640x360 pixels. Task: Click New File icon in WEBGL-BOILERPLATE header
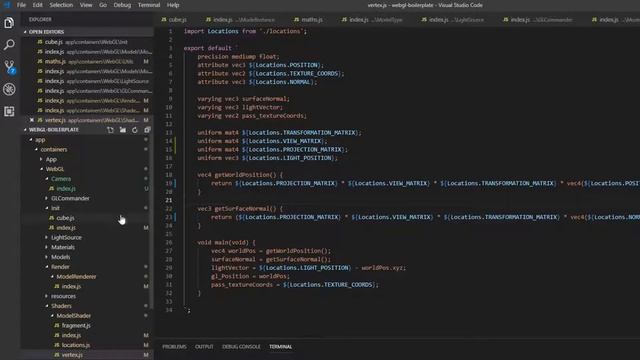[x=110, y=130]
